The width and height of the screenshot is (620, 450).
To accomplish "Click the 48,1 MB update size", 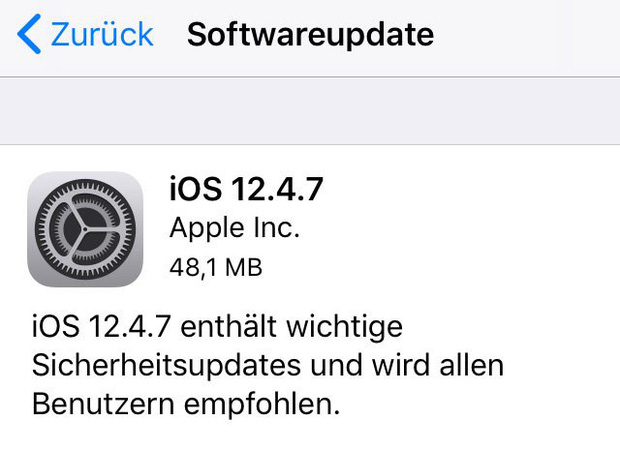I will [216, 267].
